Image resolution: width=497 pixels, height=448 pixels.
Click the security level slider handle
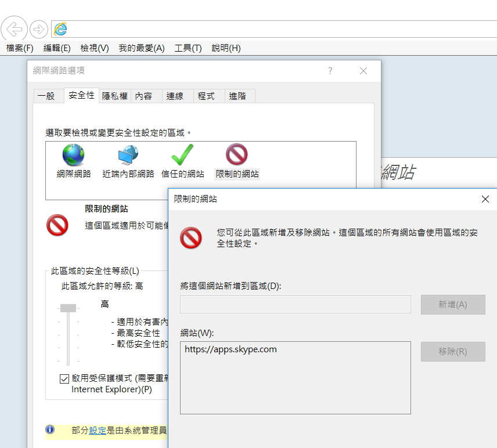(68, 308)
